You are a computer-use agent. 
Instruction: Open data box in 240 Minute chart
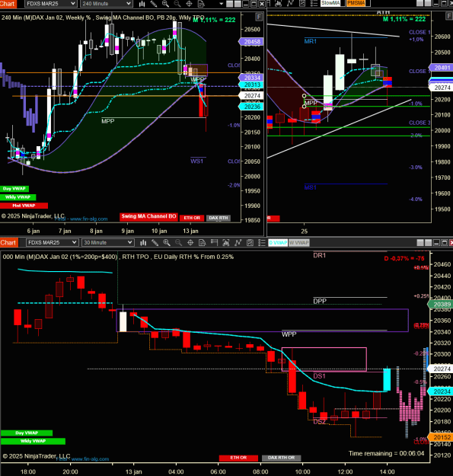coord(201,4)
